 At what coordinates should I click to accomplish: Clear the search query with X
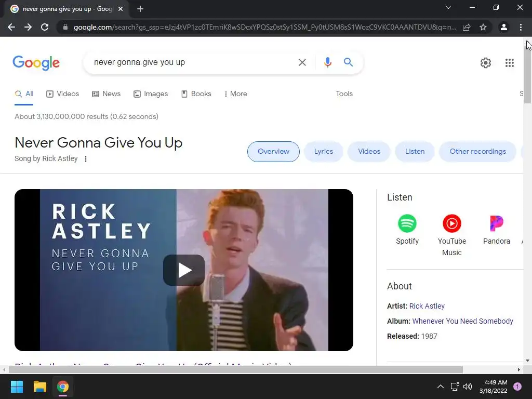click(x=302, y=62)
